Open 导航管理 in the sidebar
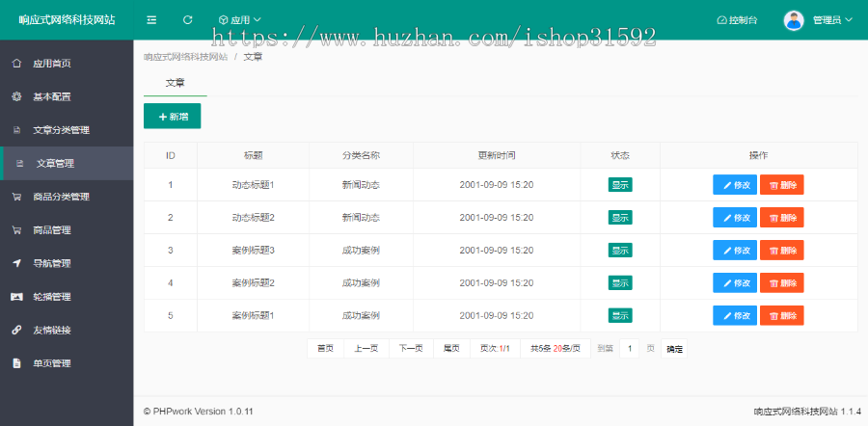This screenshot has width=868, height=426. (51, 263)
